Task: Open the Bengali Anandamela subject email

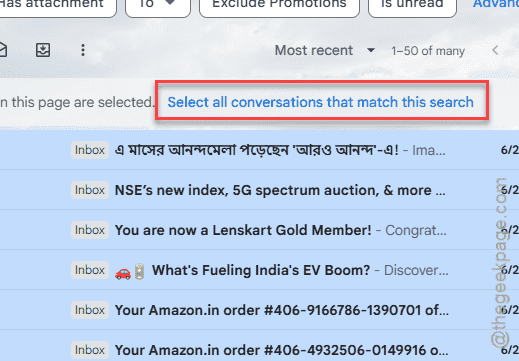Action: (259, 150)
